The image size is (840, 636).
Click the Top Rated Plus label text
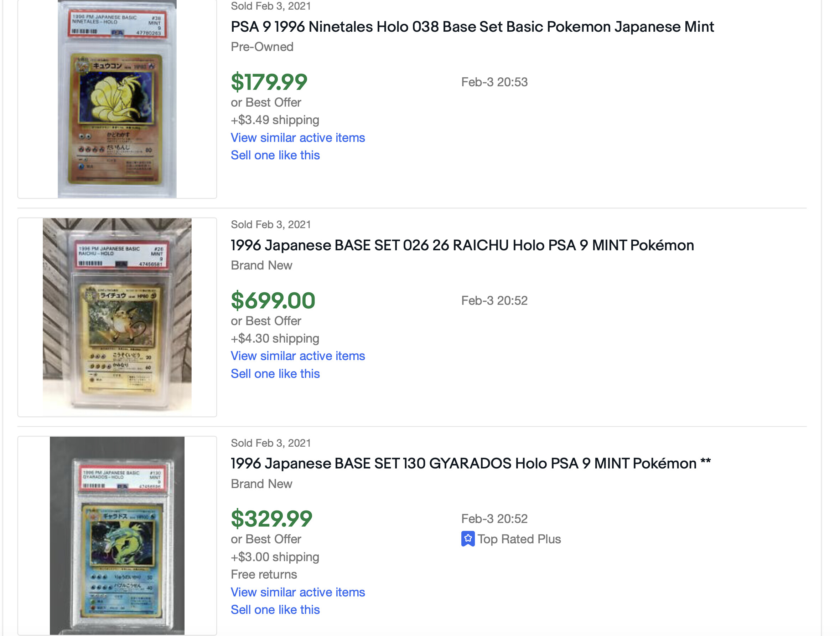click(519, 539)
